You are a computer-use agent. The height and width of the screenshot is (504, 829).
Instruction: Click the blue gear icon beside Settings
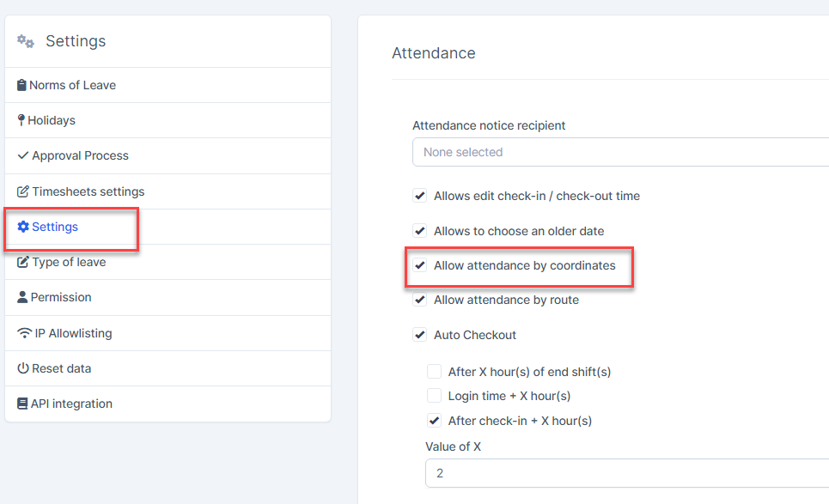coord(23,227)
